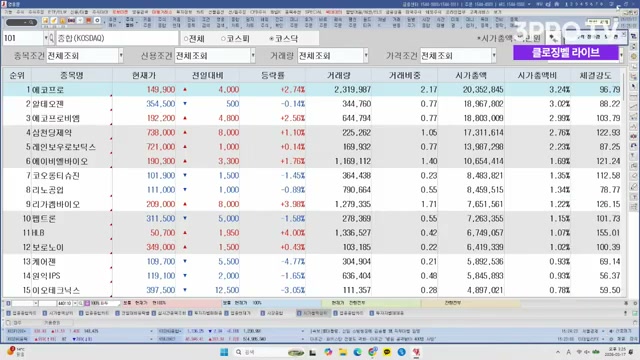Click 펩트론 current price 311,500
The height and width of the screenshot is (360, 640).
pyautogui.click(x=161, y=218)
